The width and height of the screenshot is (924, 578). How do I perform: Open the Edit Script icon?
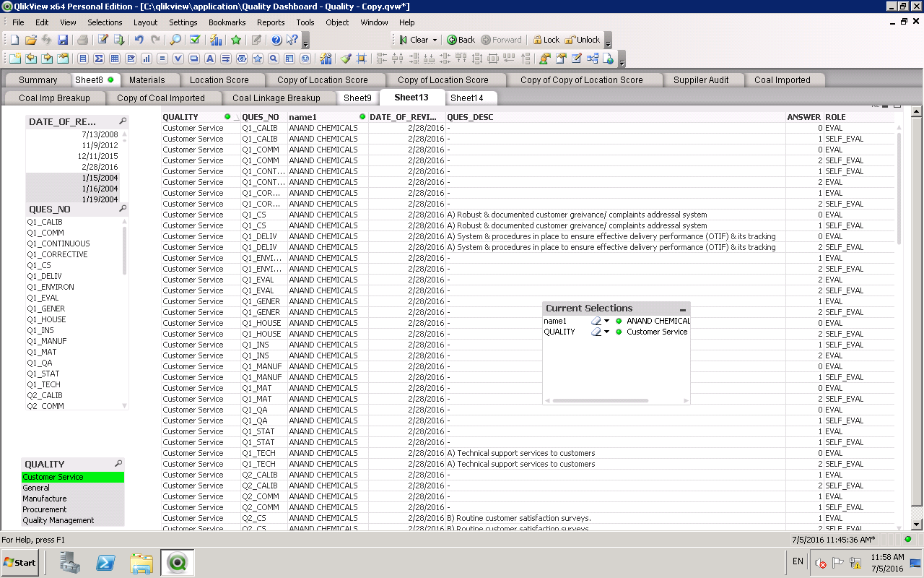pyautogui.click(x=103, y=40)
